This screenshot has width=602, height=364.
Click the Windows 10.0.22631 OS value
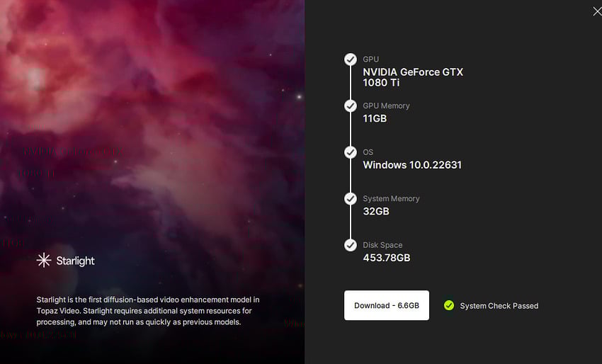pos(412,165)
